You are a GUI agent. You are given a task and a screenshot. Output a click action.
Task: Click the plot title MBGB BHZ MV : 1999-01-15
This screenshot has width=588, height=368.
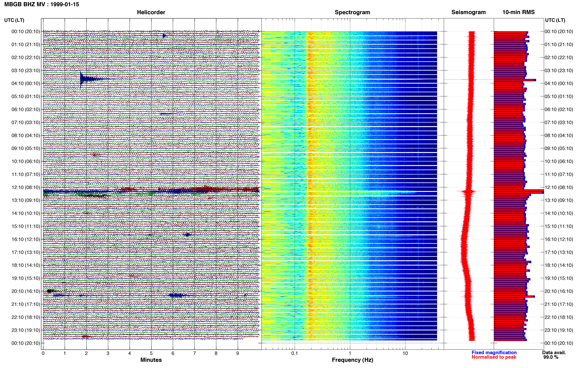point(42,4)
